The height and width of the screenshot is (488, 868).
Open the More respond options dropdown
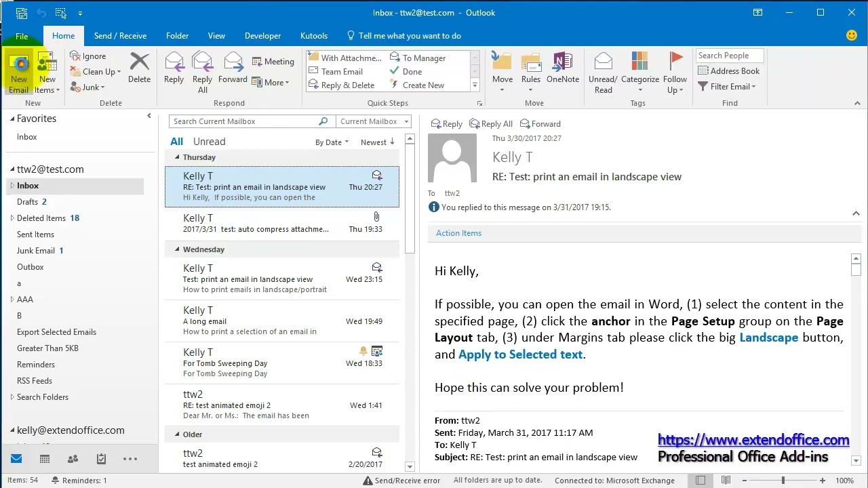[x=271, y=82]
